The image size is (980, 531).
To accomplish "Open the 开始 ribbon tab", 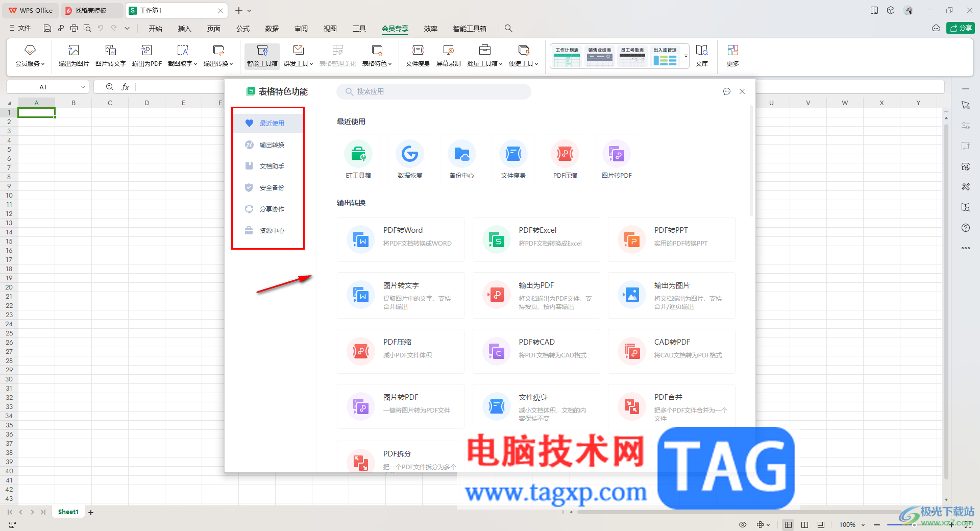I will point(156,29).
